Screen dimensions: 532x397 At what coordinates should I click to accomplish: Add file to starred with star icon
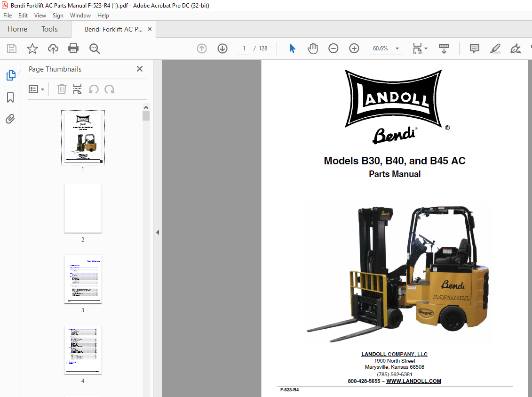(32, 49)
